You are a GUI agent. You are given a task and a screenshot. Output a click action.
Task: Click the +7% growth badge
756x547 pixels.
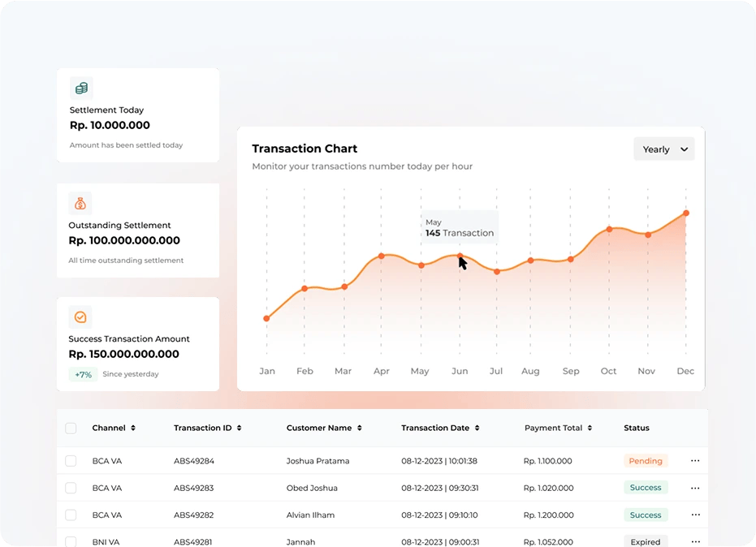click(83, 374)
